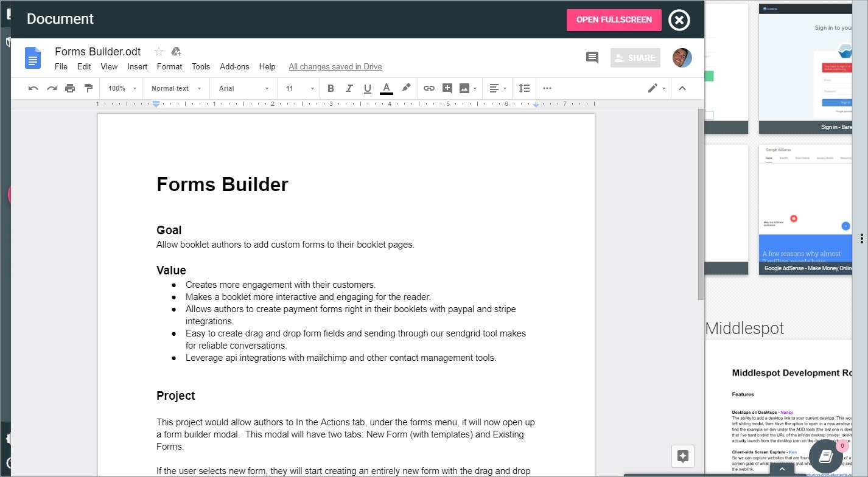Click the Middlespot section heading
Screen dimensions: 868x477
click(744, 329)
